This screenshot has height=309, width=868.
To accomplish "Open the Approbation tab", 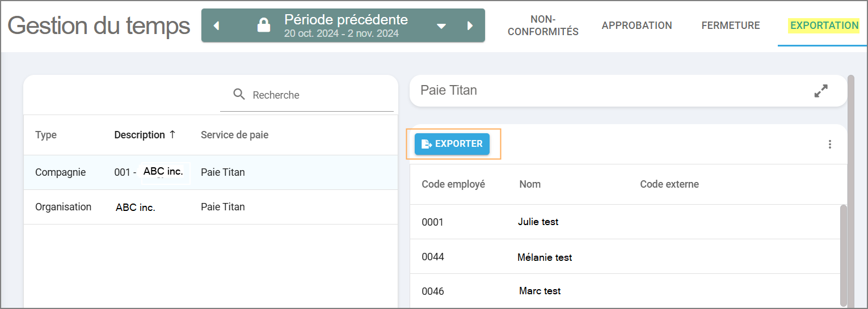I will click(637, 26).
